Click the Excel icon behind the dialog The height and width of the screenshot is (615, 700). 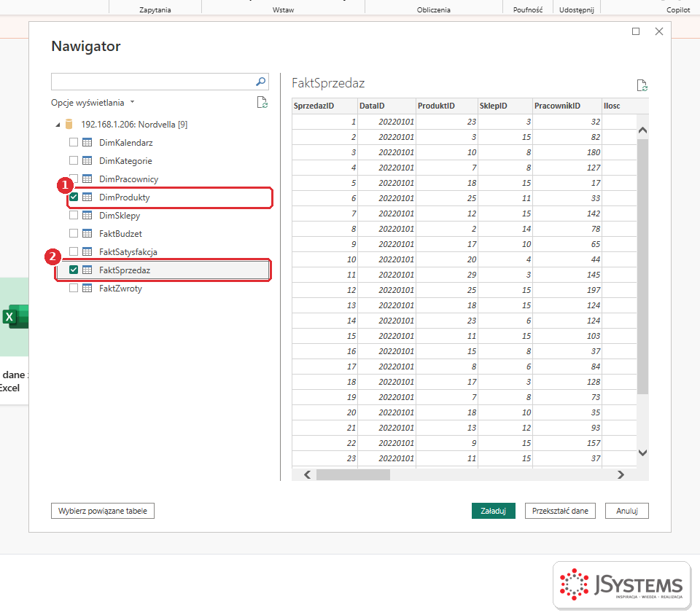click(15, 317)
